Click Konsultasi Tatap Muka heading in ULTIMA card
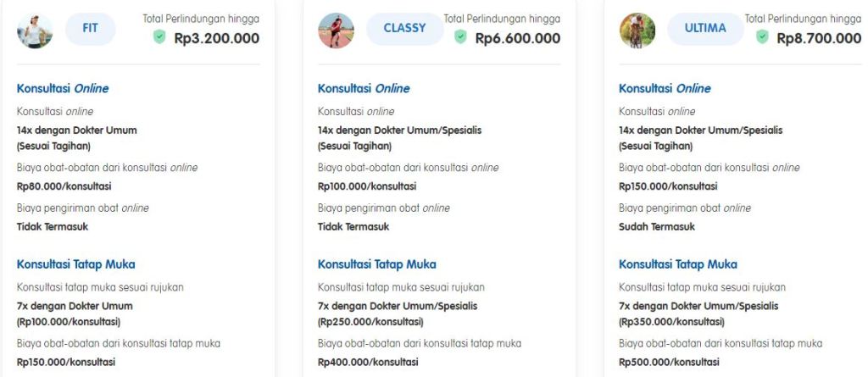 tap(677, 264)
